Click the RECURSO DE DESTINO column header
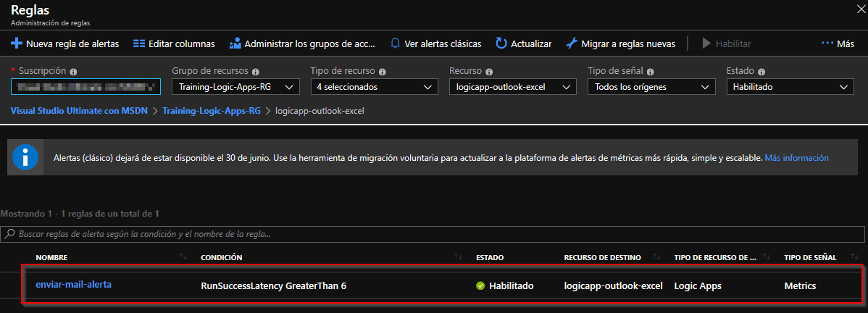 pyautogui.click(x=602, y=258)
